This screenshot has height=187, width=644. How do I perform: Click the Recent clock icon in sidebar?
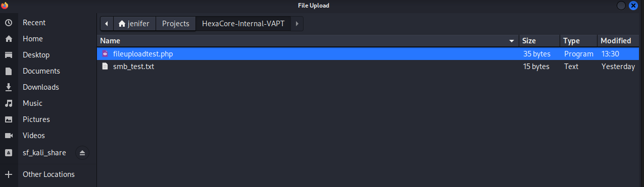click(8, 23)
